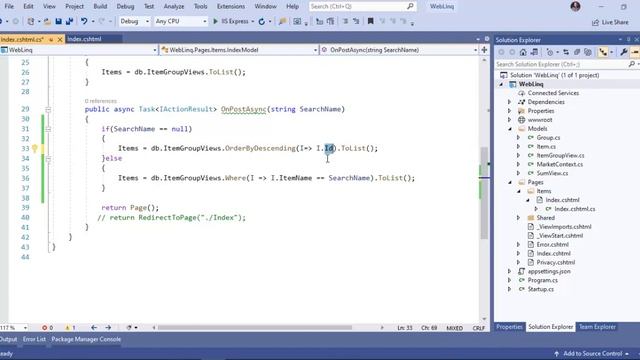This screenshot has height=360, width=640.
Task: Click the Save All icon
Action: coord(69,21)
